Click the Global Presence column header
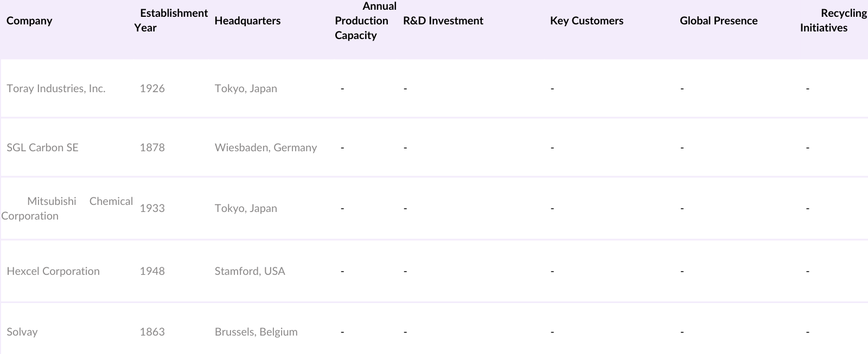 (x=718, y=21)
